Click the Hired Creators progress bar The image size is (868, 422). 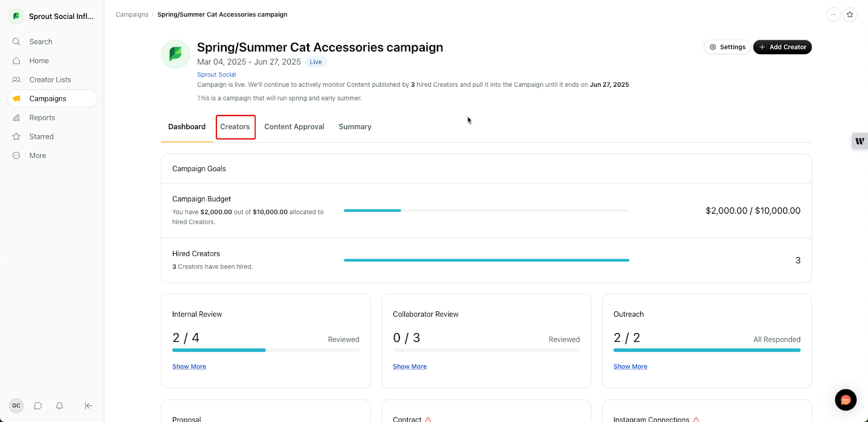click(x=487, y=260)
